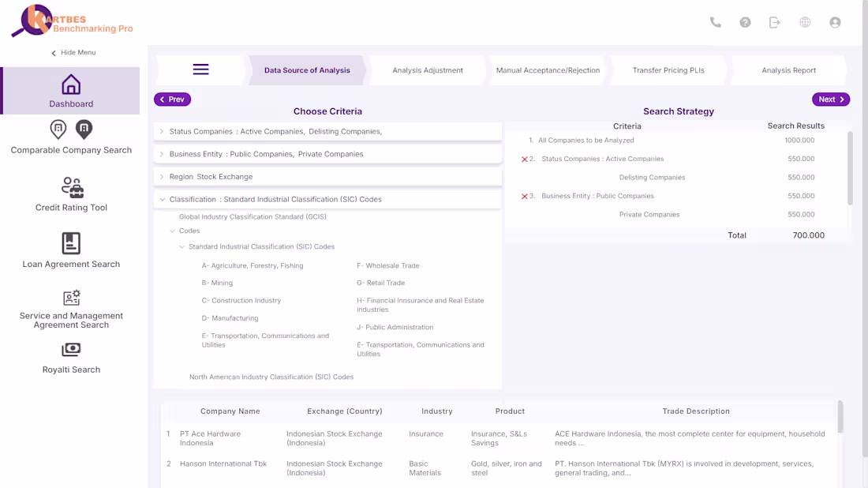Expand Business Entity criteria row

tap(327, 154)
